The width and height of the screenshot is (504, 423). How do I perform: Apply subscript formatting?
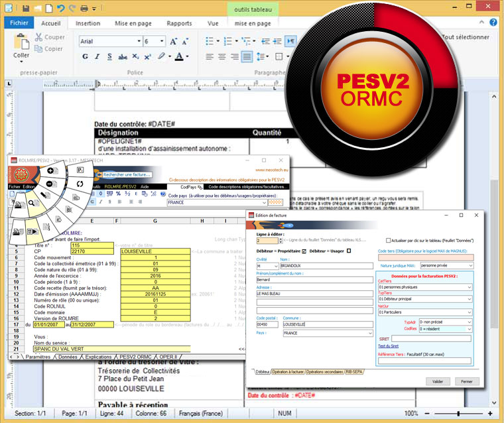[x=136, y=57]
